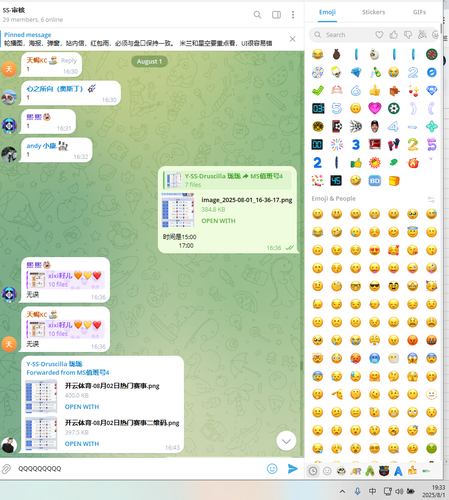The width and height of the screenshot is (449, 500).
Task: Jump to latest messages with down arrow
Action: 286,441
